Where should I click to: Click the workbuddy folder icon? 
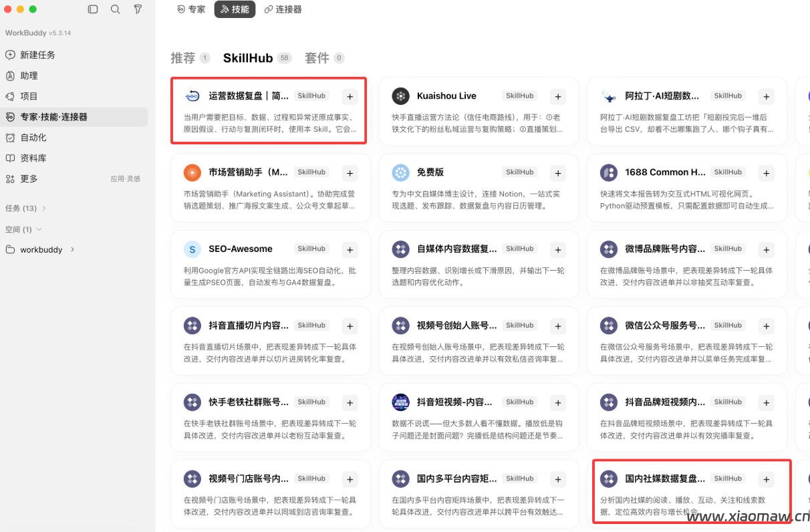pyautogui.click(x=10, y=249)
